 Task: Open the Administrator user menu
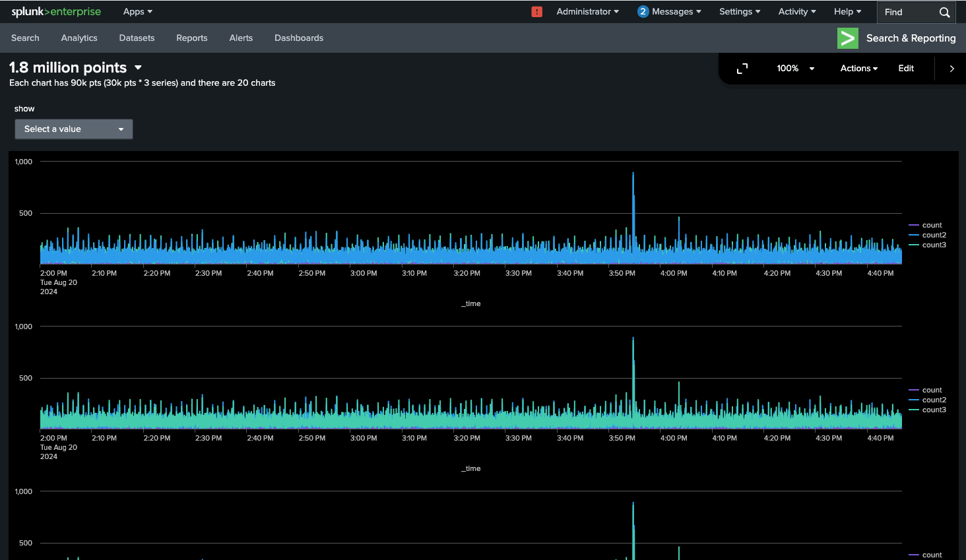coord(587,12)
